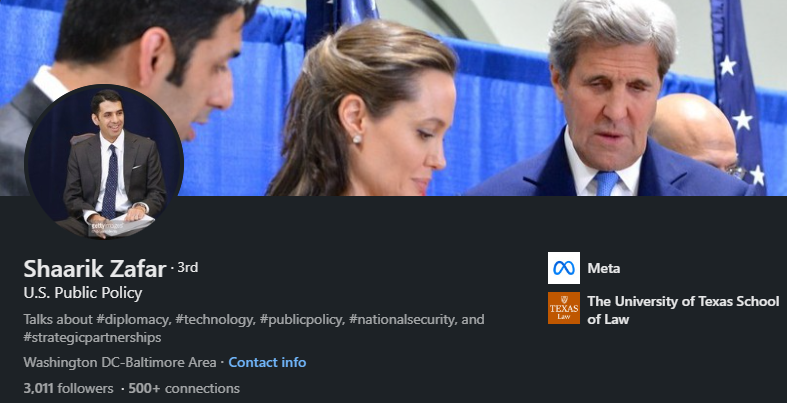Click the Washington DC-Baltimore Area location text

click(119, 362)
